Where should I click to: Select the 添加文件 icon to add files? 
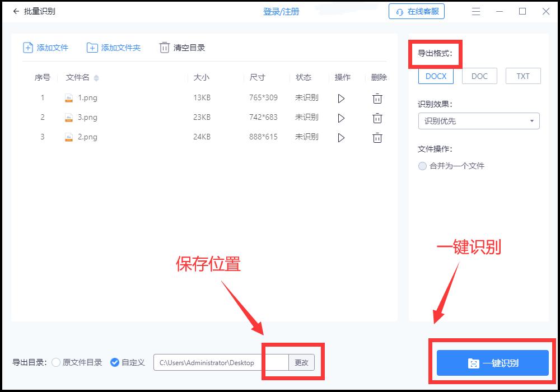27,48
